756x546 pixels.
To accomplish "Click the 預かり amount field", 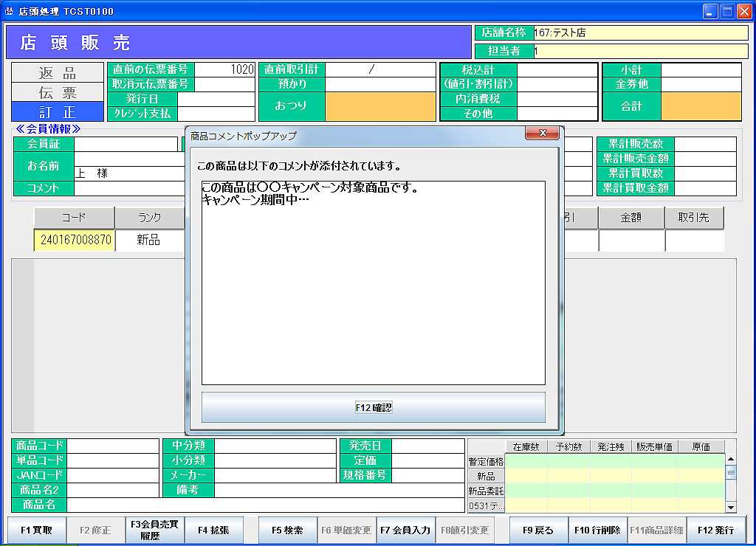I will tap(380, 84).
